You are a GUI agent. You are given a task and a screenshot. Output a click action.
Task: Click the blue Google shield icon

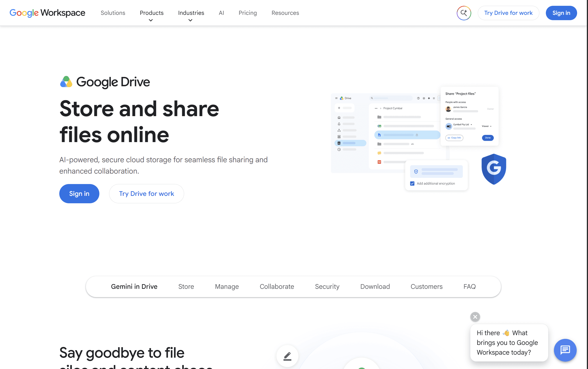[x=494, y=169]
